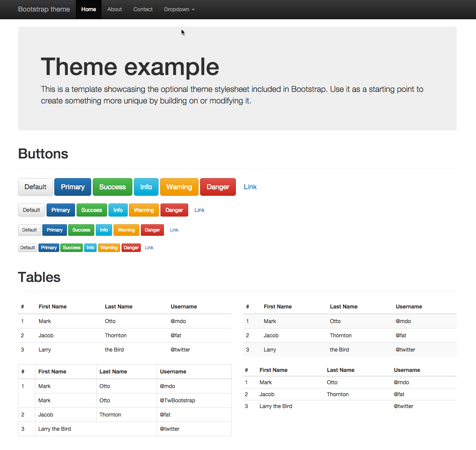Click the smallest Info button
Viewport: 476px width, 450px height.
pyautogui.click(x=90, y=248)
